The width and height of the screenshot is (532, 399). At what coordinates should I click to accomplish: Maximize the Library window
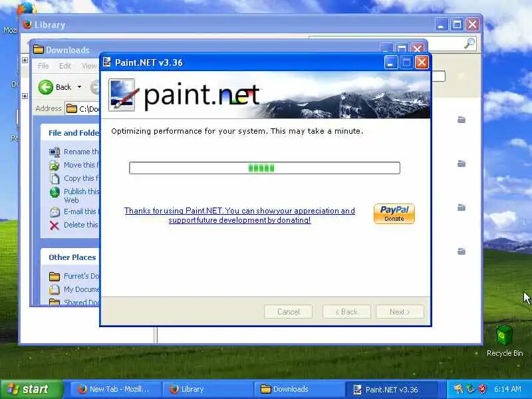coord(457,25)
